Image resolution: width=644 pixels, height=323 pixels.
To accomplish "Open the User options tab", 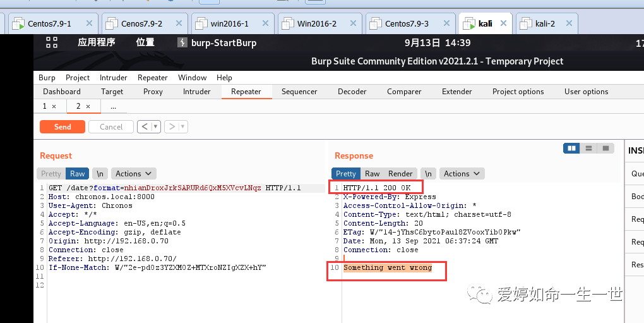I will (x=586, y=92).
